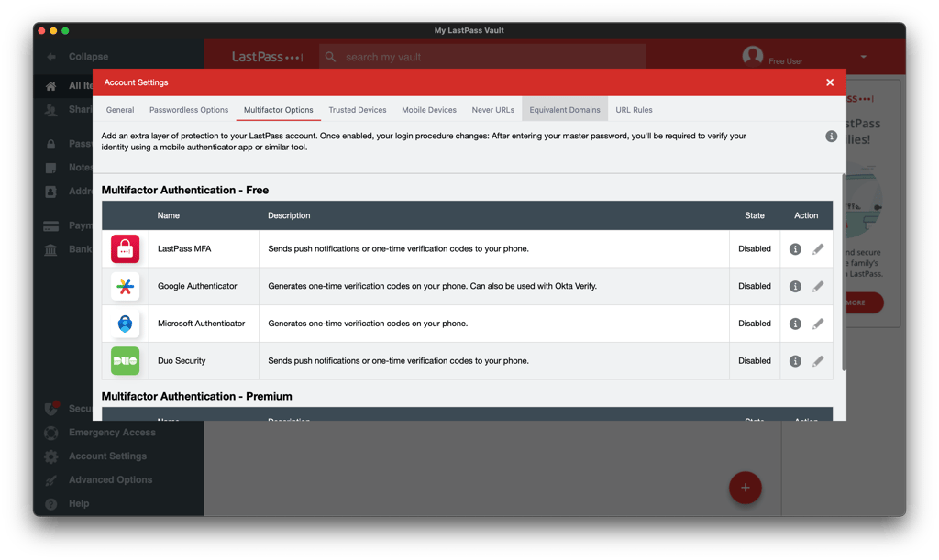Click the Google Authenticator description text

click(433, 286)
